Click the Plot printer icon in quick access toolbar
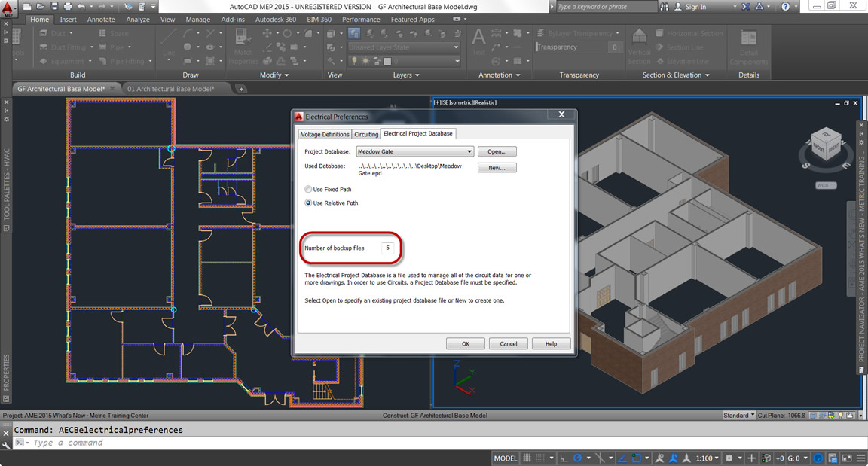 click(x=68, y=7)
